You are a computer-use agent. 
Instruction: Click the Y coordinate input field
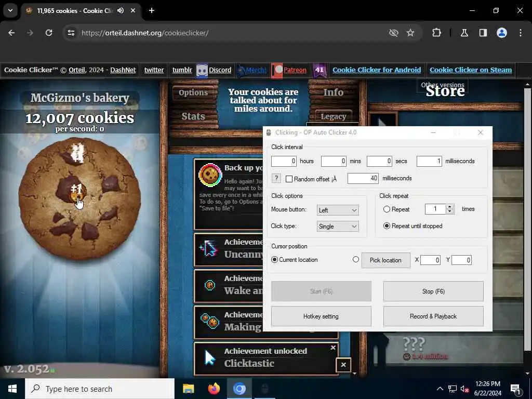point(461,260)
